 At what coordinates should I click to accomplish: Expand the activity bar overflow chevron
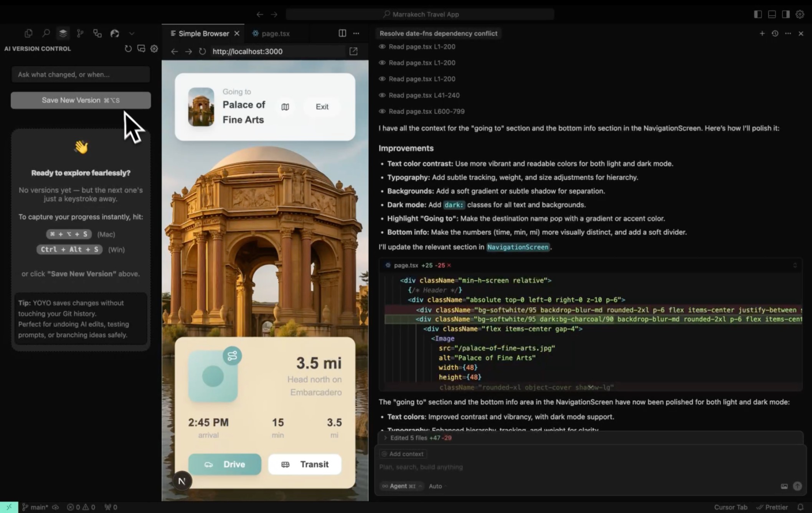[x=132, y=33]
